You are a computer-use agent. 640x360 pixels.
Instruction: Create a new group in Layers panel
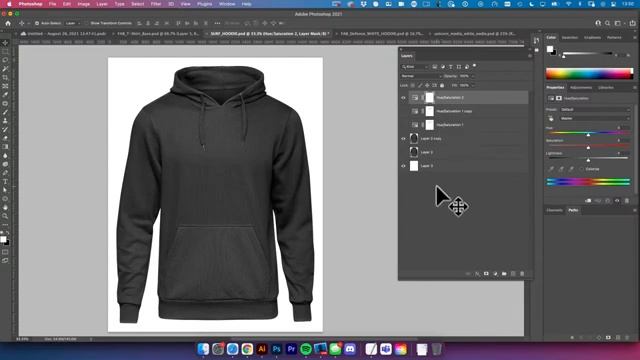[504, 273]
